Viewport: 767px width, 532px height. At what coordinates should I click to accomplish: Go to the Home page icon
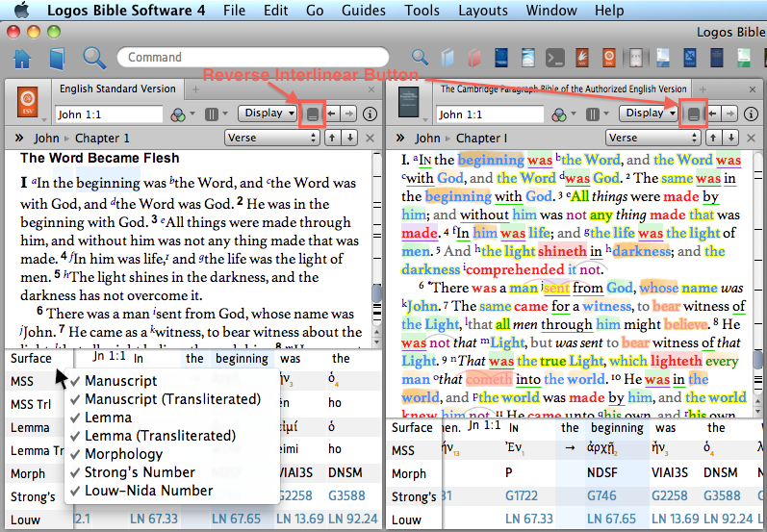[22, 59]
